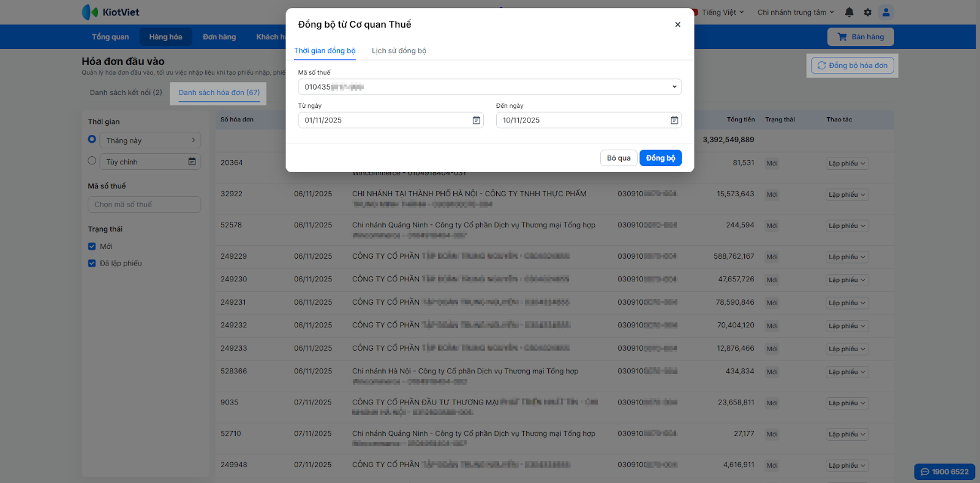
Task: Open 'Lập phiếu' dropdown for invoice 249233
Action: point(847,349)
